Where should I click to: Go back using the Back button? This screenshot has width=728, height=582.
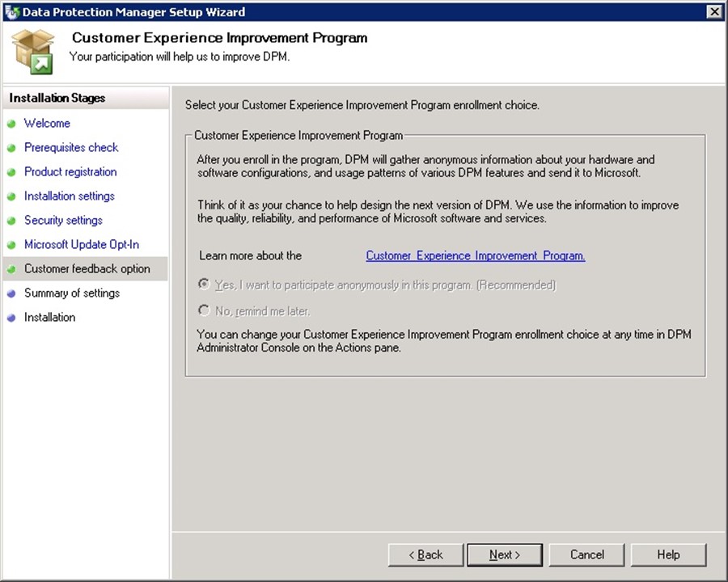coord(425,555)
